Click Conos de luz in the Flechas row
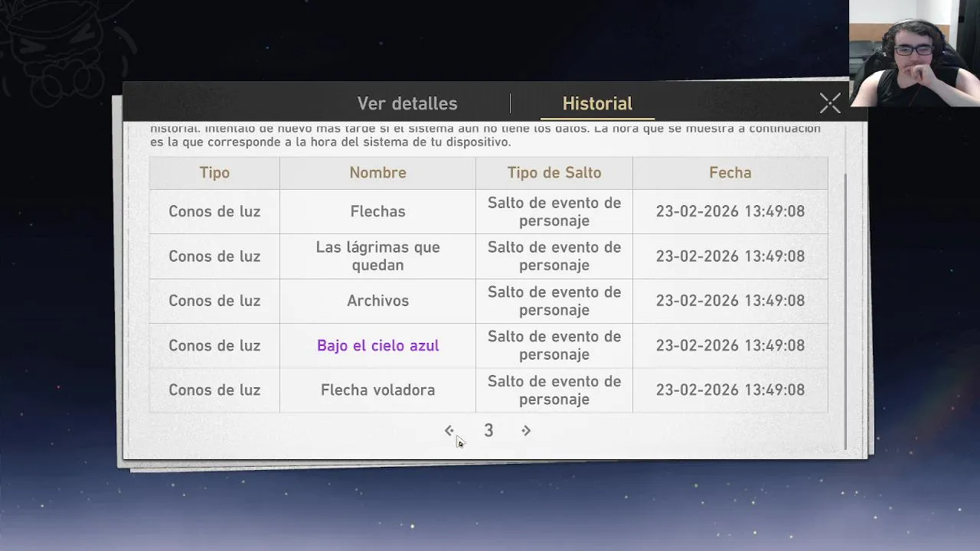This screenshot has width=980, height=551. click(214, 211)
